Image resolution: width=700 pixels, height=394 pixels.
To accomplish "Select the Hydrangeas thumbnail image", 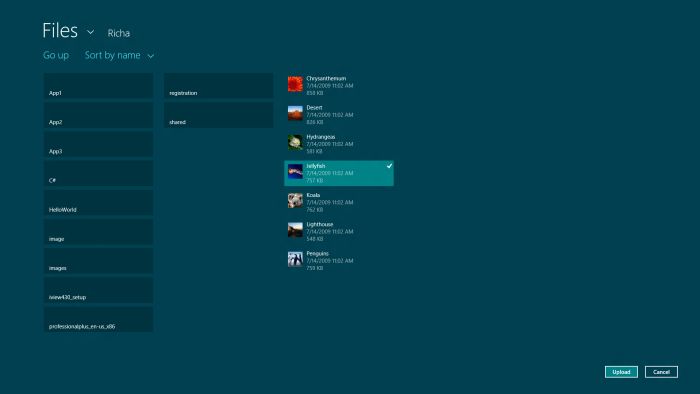I will pyautogui.click(x=295, y=142).
